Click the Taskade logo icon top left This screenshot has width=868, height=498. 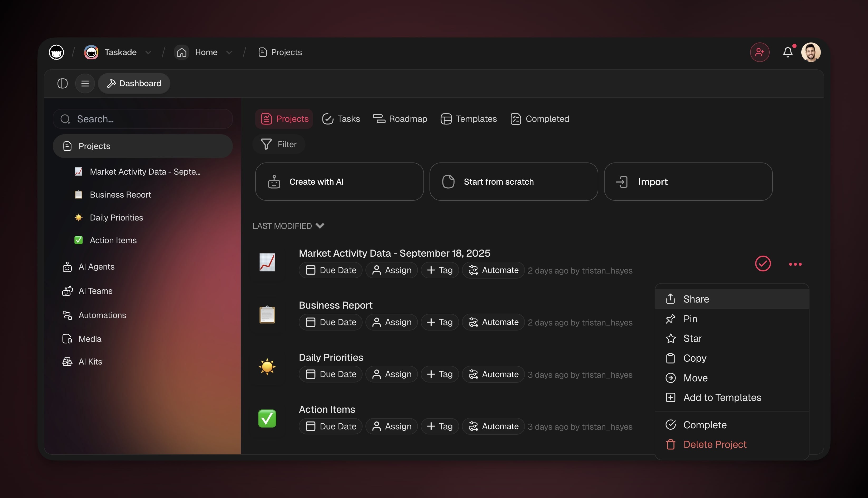coord(56,52)
